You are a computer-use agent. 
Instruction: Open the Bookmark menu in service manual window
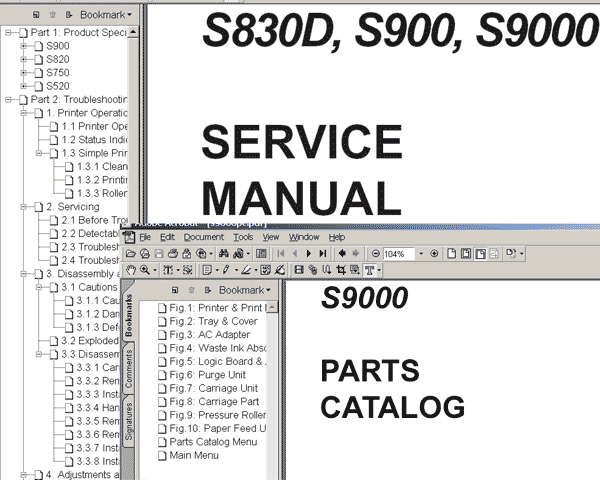[106, 15]
